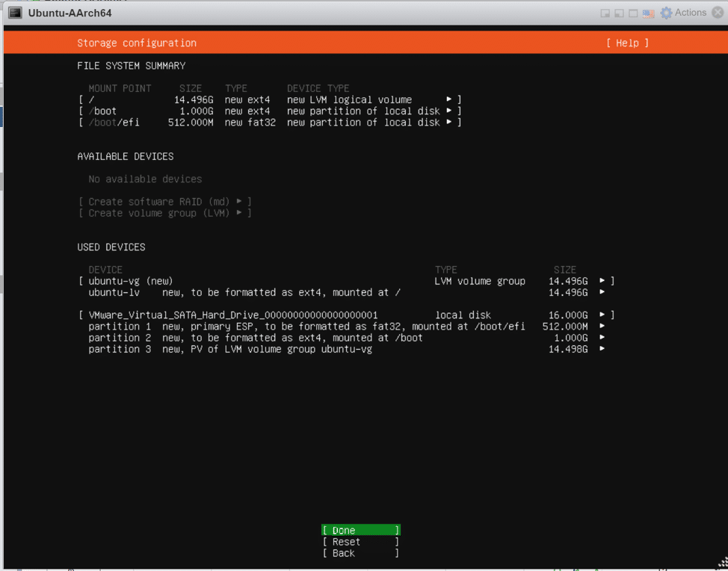Close the console with the X icon
Viewport: 728px width, 571px height.
(x=718, y=13)
